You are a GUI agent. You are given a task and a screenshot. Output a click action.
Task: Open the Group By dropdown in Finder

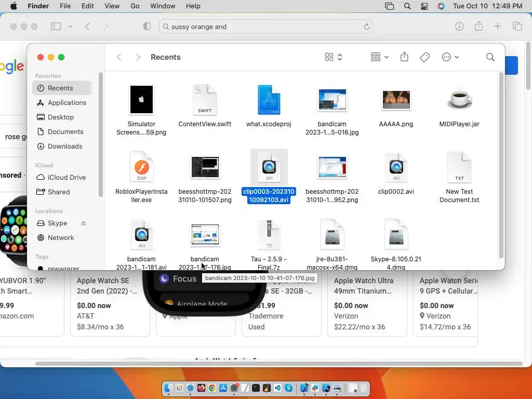pyautogui.click(x=379, y=57)
